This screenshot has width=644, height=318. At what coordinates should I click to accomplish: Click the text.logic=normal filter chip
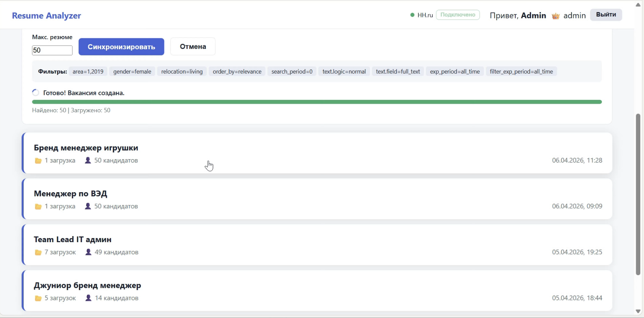pyautogui.click(x=344, y=71)
